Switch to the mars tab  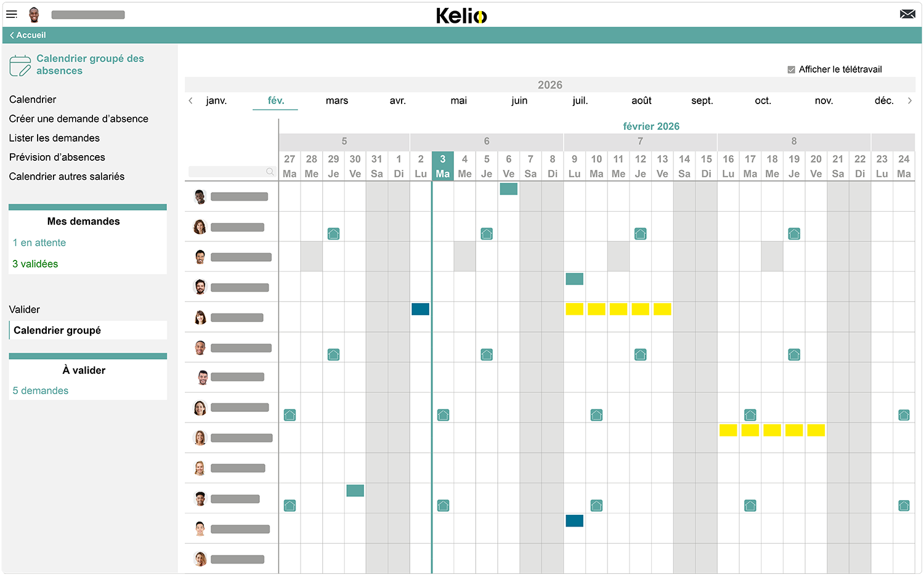point(336,100)
